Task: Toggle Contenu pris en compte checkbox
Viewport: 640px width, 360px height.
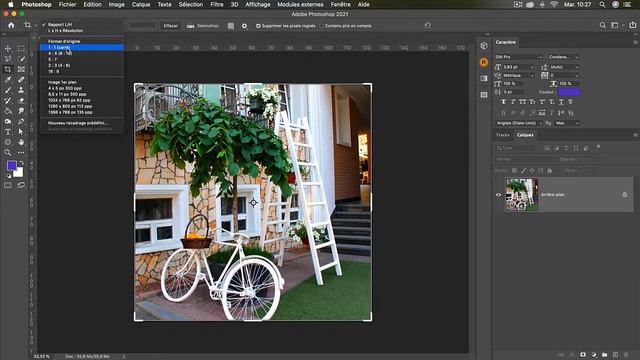Action: [322, 26]
